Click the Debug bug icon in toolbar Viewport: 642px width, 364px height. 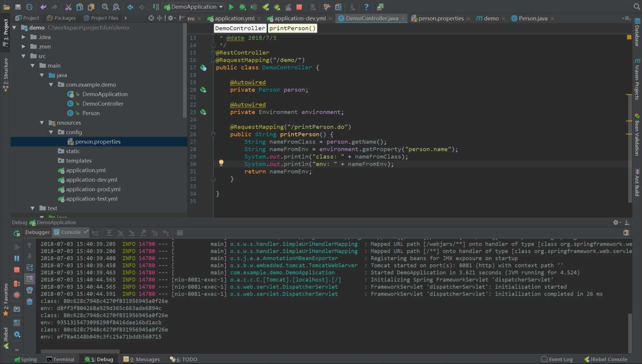(x=243, y=7)
